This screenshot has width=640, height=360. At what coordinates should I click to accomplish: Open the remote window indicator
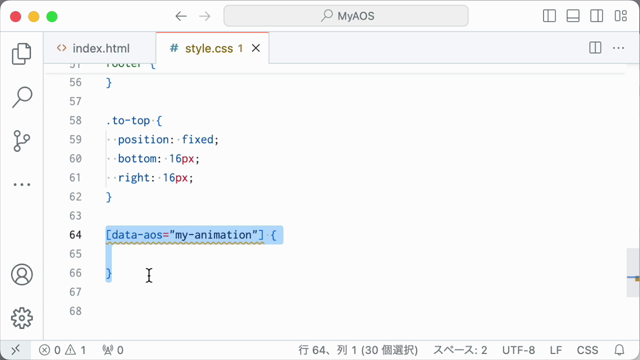(16, 350)
